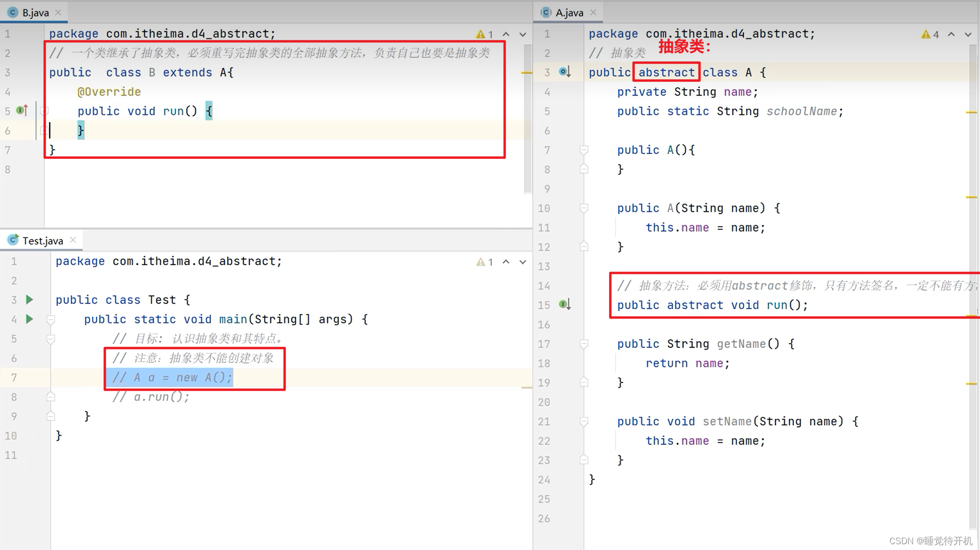Close the B.java tab
The width and height of the screenshot is (980, 550).
(58, 13)
